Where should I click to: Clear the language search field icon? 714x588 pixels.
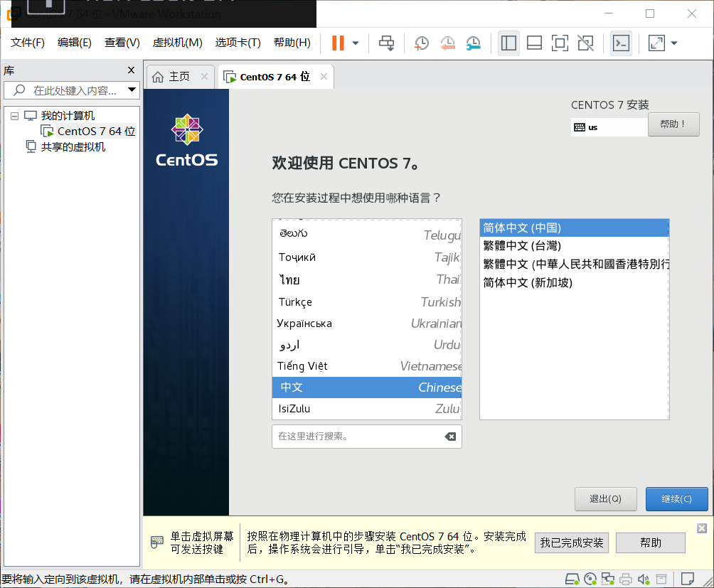click(450, 437)
